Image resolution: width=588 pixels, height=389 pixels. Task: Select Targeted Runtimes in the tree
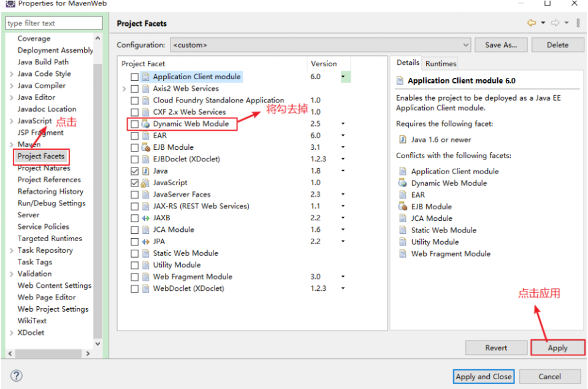pyautogui.click(x=50, y=239)
